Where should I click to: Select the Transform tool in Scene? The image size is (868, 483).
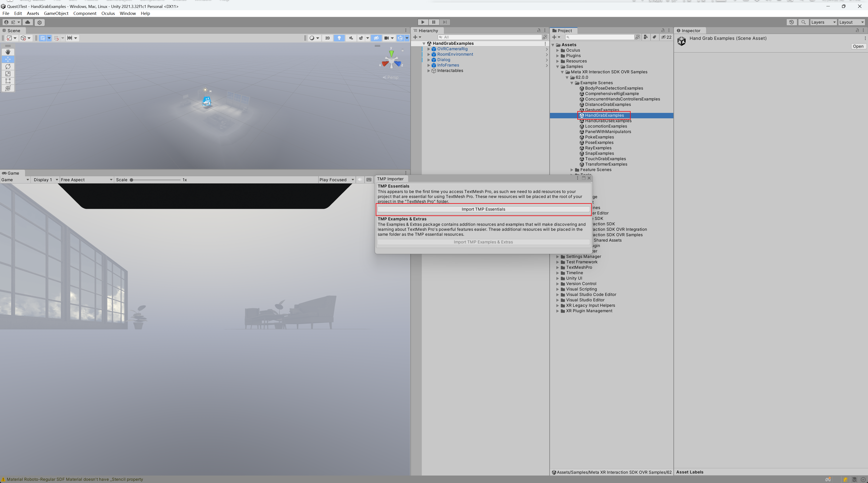[8, 88]
